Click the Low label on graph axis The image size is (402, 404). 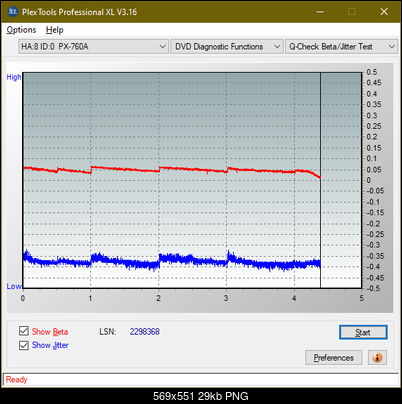coord(14,286)
